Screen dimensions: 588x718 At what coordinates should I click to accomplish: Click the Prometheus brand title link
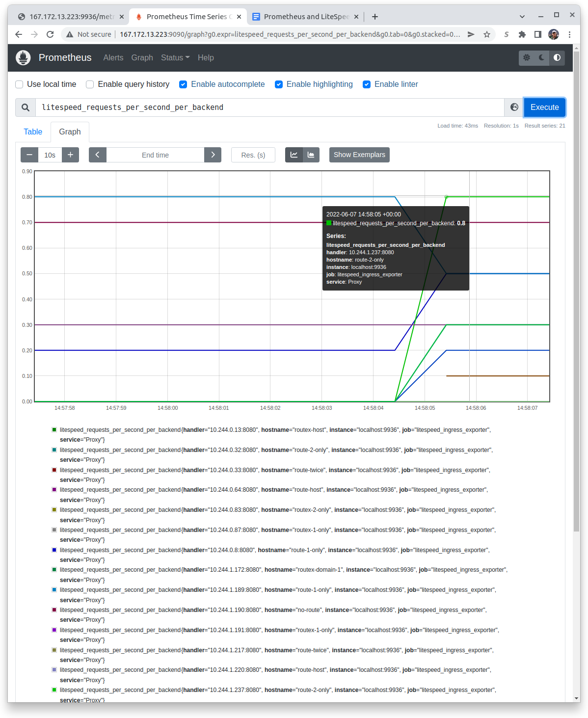pyautogui.click(x=65, y=57)
